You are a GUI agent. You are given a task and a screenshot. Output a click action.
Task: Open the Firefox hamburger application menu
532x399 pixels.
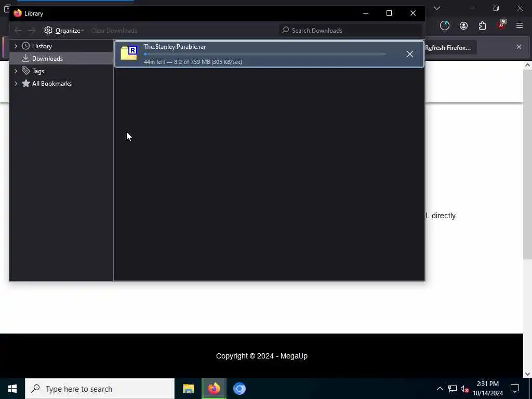click(520, 26)
